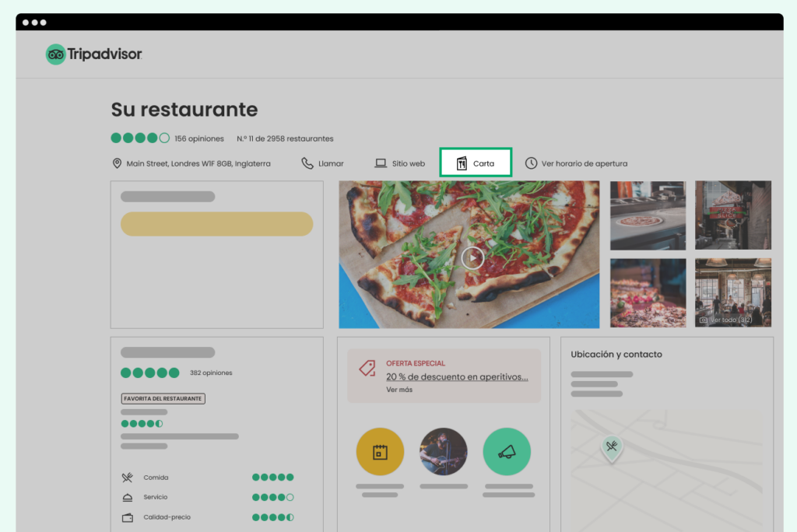The height and width of the screenshot is (532, 797).
Task: Click the Su restaurante heading
Action: 184,109
